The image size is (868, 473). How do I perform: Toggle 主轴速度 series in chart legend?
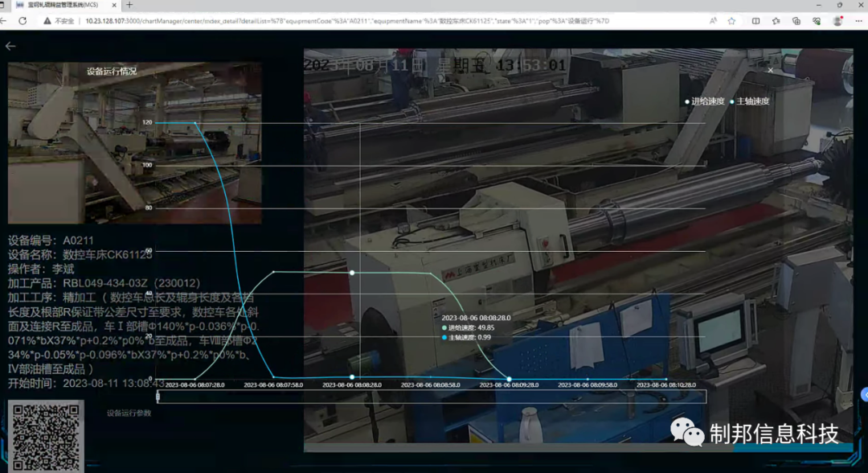(x=752, y=101)
